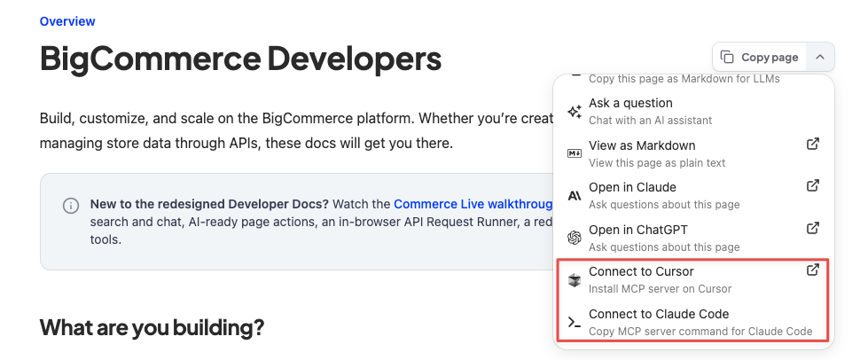Click external link icon for Connect to Cursor
868x360 pixels.
[813, 270]
